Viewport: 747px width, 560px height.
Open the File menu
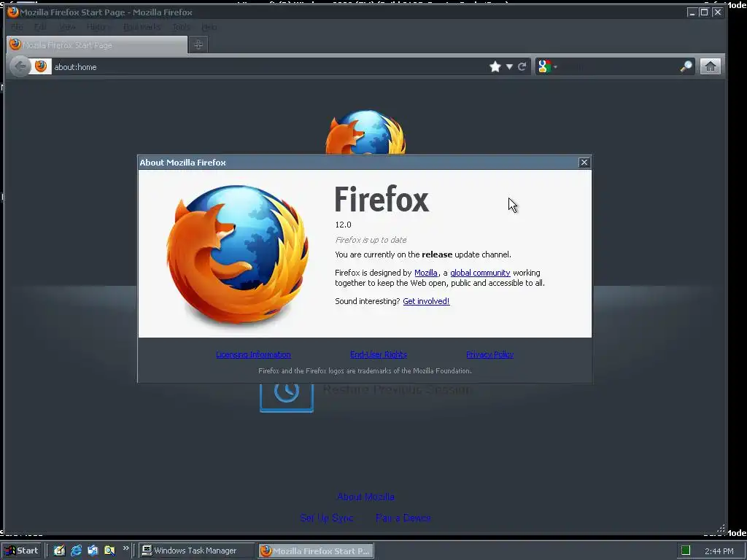coord(17,27)
